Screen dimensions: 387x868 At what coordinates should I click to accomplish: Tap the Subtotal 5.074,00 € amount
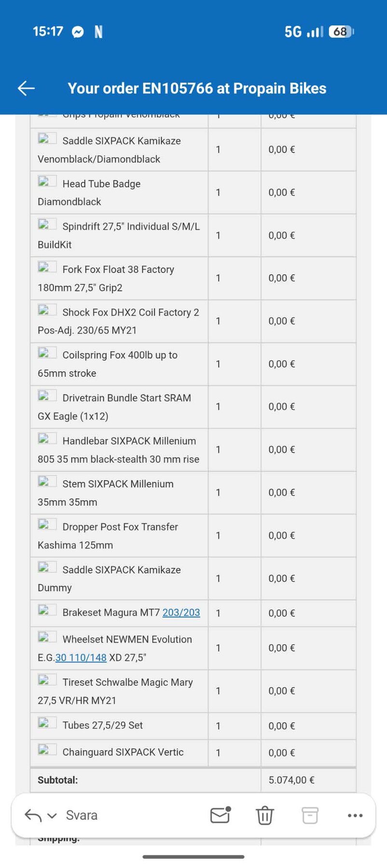[291, 780]
